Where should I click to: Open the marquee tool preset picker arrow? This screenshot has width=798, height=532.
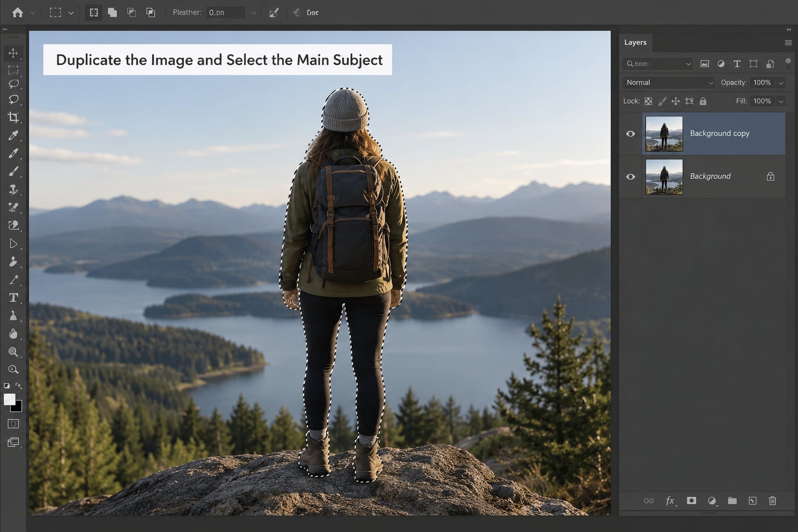[71, 12]
